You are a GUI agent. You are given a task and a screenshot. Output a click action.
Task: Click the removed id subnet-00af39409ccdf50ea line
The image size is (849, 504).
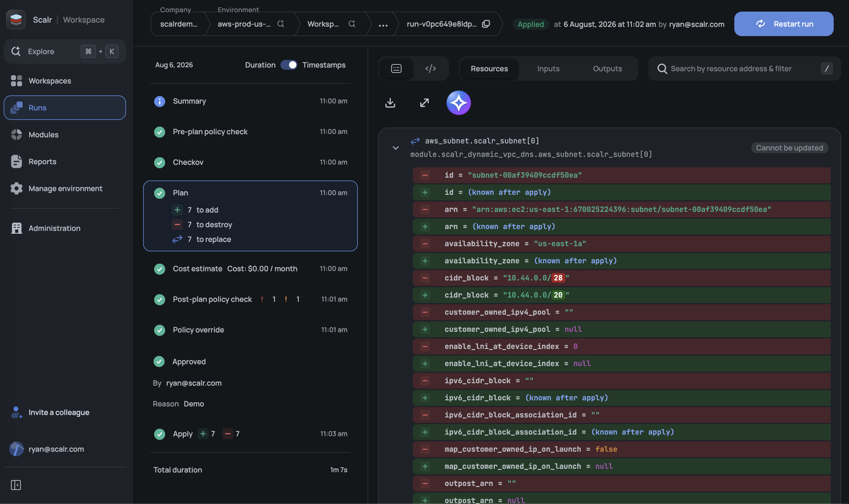point(621,175)
